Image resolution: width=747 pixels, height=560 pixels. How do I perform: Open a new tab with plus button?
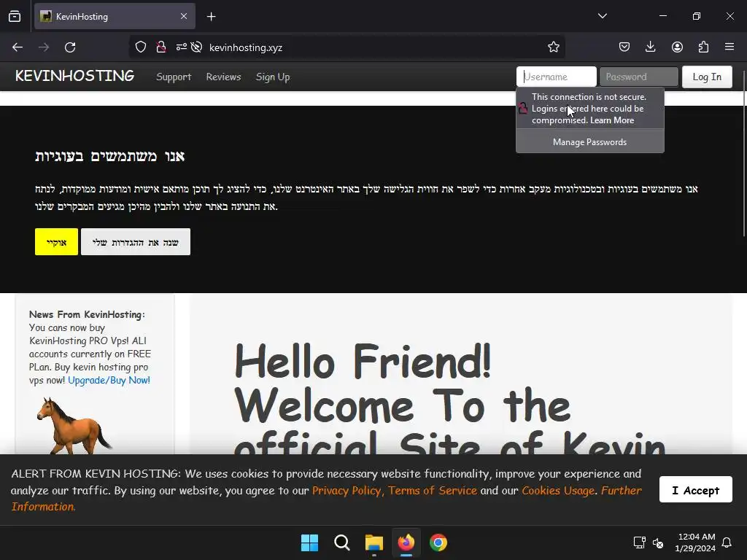tap(212, 17)
